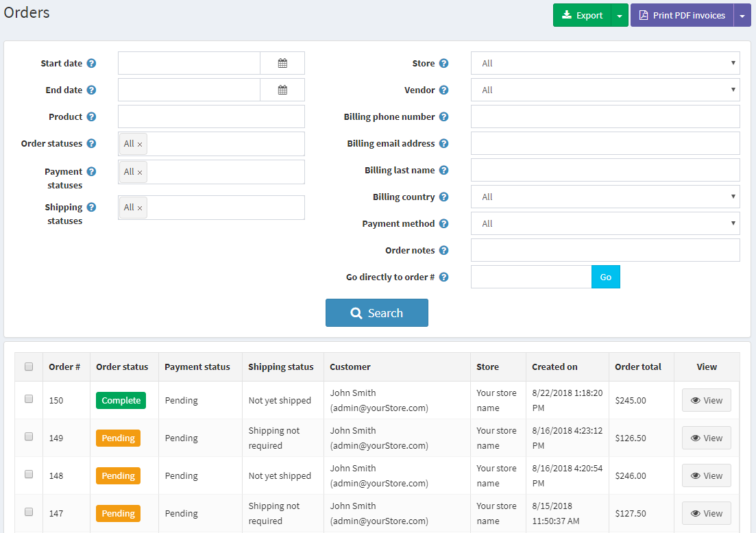The height and width of the screenshot is (533, 756).
Task: Toggle the select-all checkbox in table header
Action: click(x=29, y=367)
